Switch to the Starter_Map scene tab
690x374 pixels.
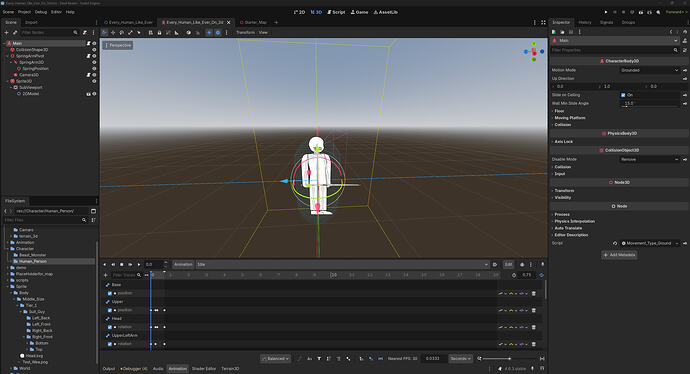point(253,22)
